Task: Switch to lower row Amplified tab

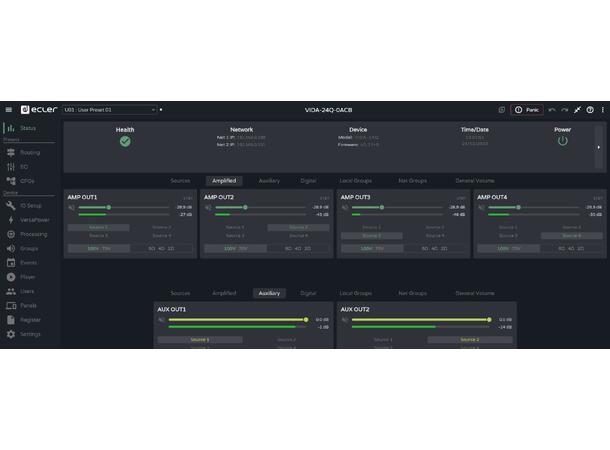Action: [x=224, y=293]
